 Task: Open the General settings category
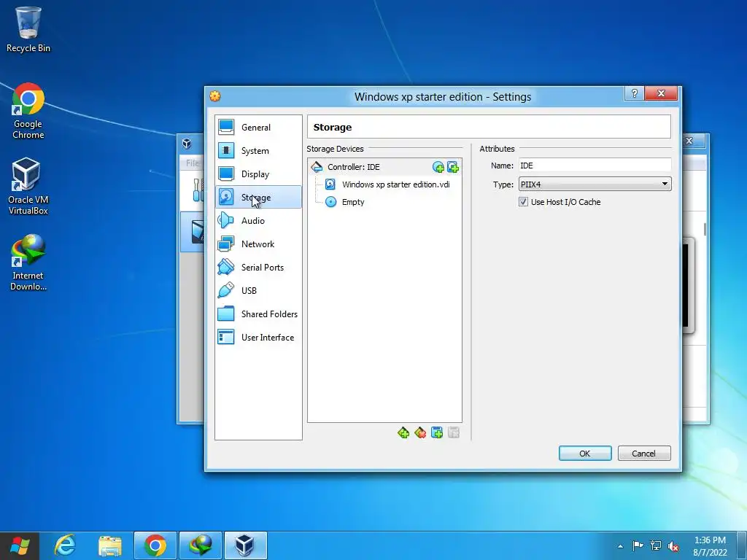tap(258, 127)
